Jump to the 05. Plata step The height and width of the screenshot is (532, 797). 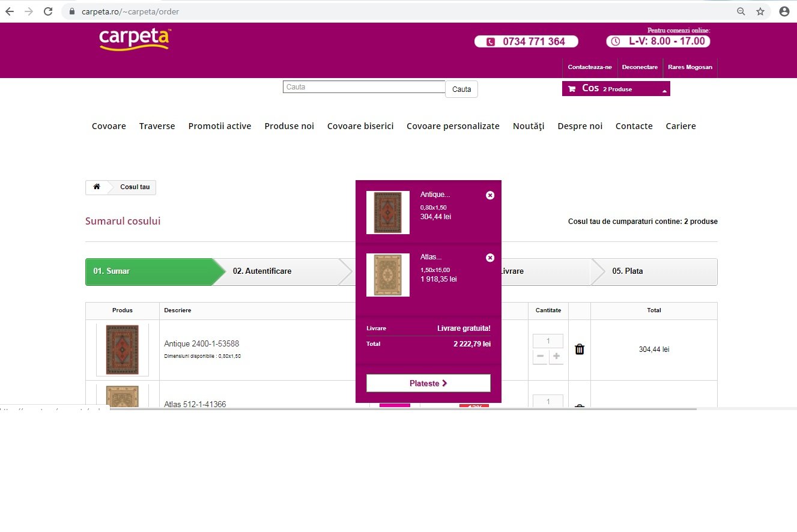(655, 271)
